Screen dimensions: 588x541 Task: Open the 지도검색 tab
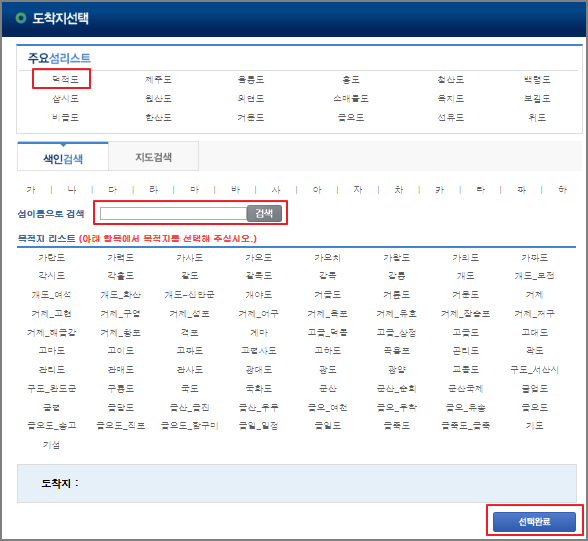tap(153, 157)
